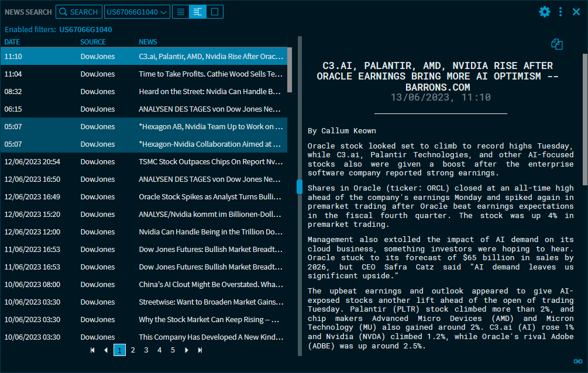Expand the US67066G1040 instrument dropdown

tap(137, 12)
